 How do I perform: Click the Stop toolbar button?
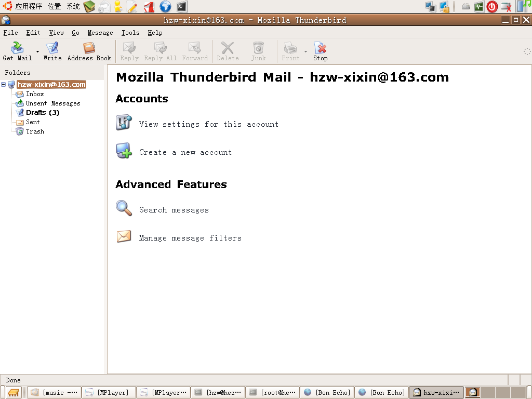[320, 51]
